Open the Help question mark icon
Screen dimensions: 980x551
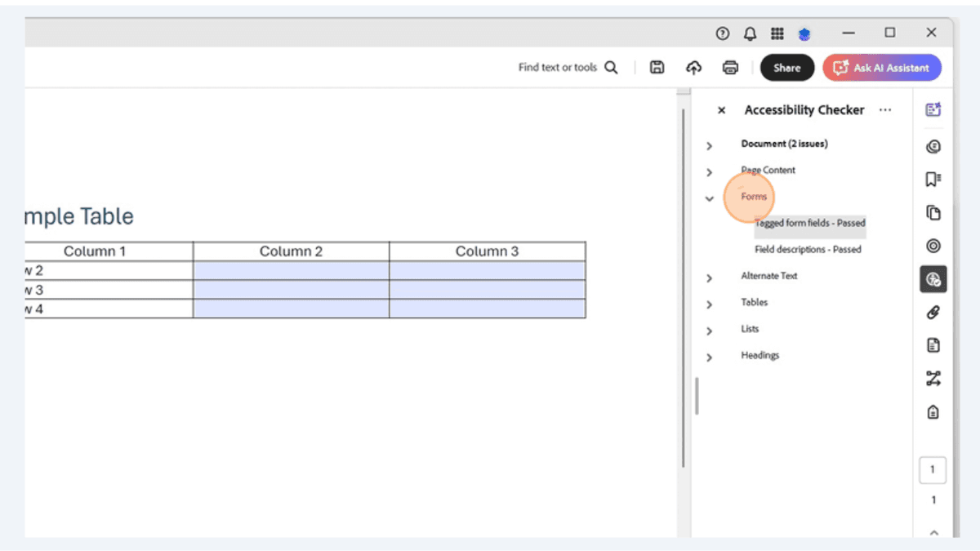pos(722,33)
